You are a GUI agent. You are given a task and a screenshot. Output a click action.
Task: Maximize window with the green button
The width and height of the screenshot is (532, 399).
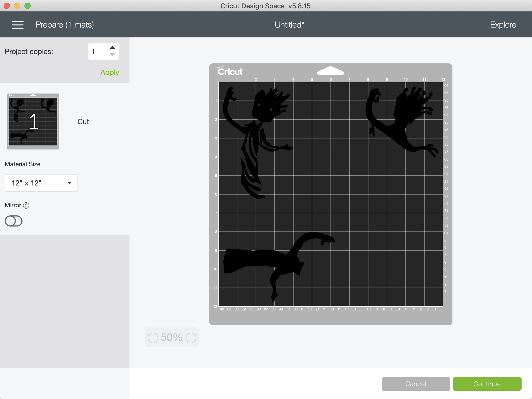[x=28, y=6]
